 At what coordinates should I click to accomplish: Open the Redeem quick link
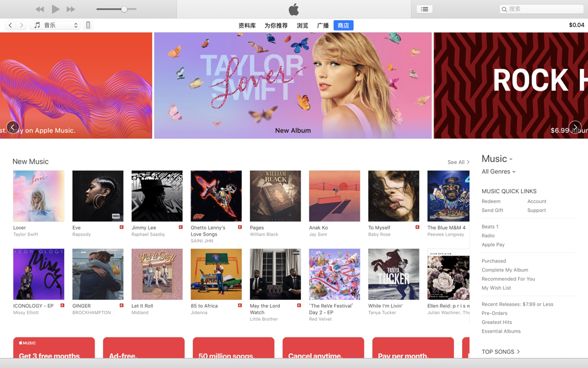pos(491,201)
